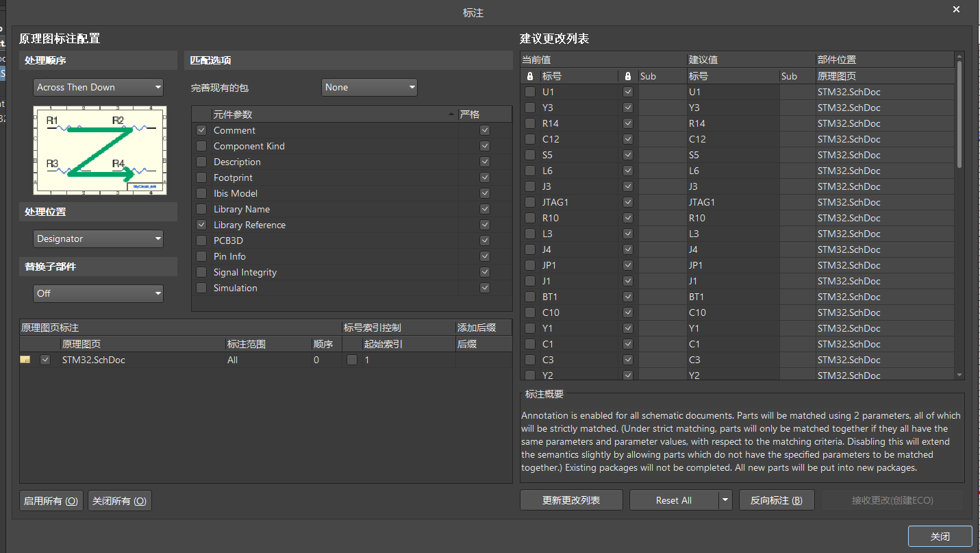Viewport: 980px width, 553px height.
Task: Enable the Ibis Model parameter checkbox
Action: click(x=201, y=193)
